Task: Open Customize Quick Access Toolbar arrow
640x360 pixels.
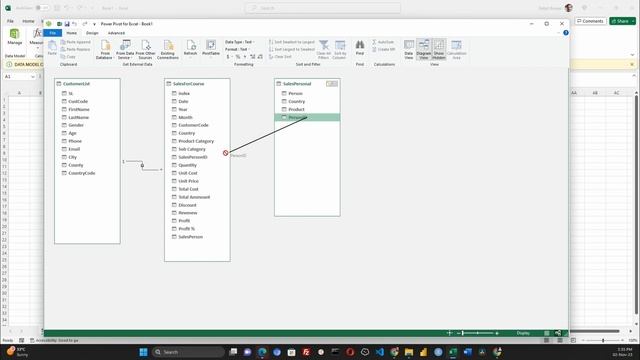Action: point(94,24)
